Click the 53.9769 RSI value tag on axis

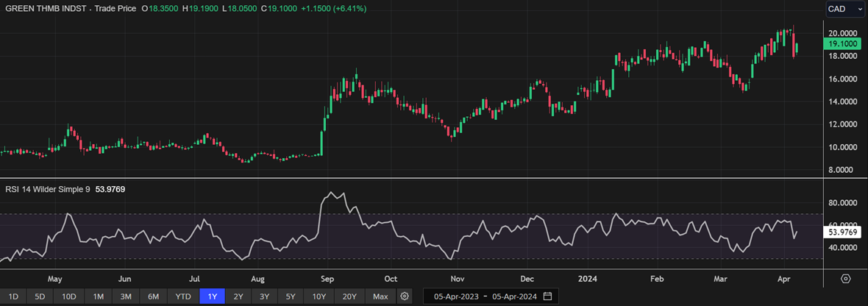tap(844, 232)
